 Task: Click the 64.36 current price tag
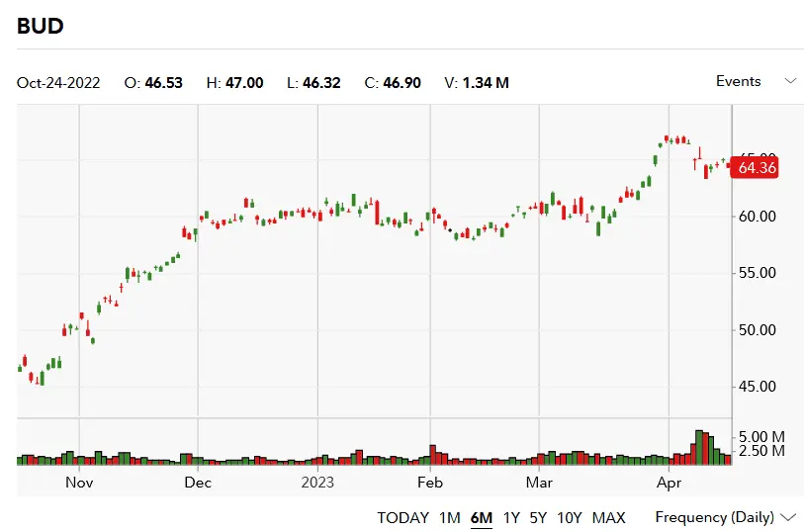(x=755, y=167)
